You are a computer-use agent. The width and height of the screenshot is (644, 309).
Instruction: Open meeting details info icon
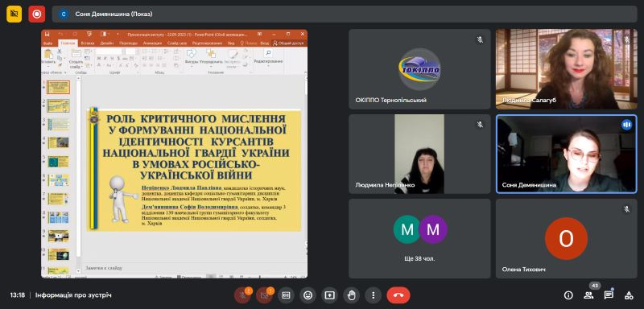point(568,295)
